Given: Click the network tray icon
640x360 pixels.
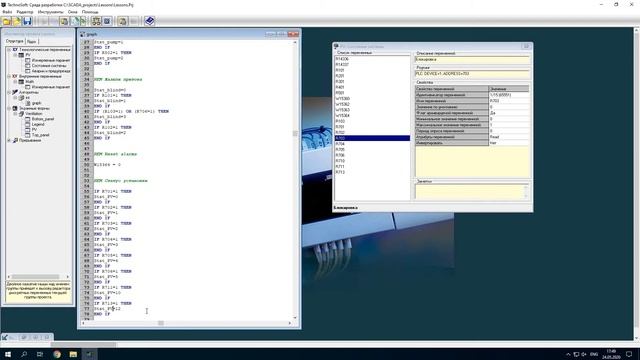Looking at the screenshot, I should [x=576, y=354].
